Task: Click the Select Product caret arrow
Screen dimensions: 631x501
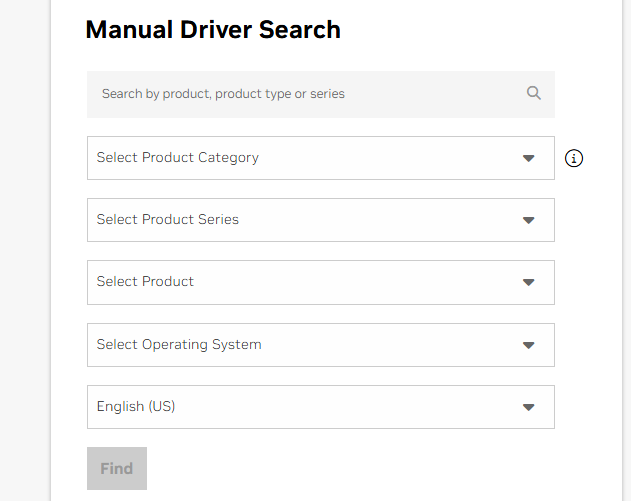Action: point(529,282)
